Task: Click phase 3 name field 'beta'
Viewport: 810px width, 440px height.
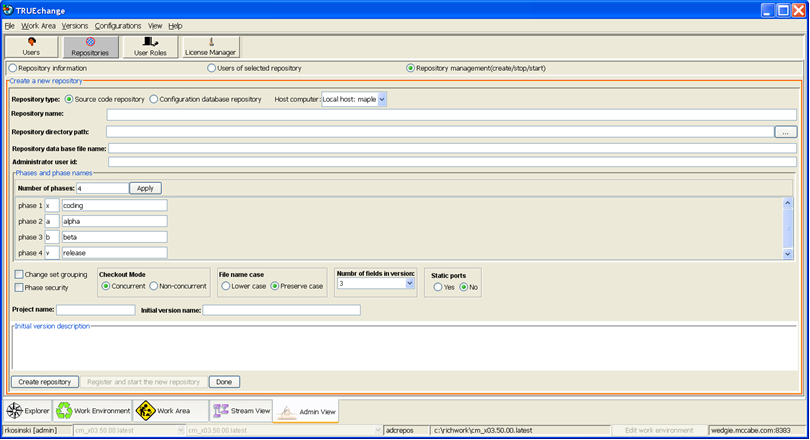Action: coord(114,238)
